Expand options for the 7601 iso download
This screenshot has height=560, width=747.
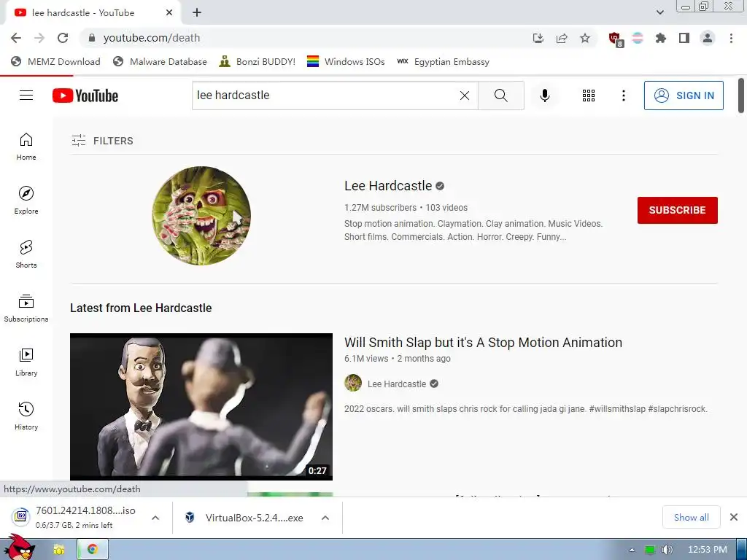[155, 518]
